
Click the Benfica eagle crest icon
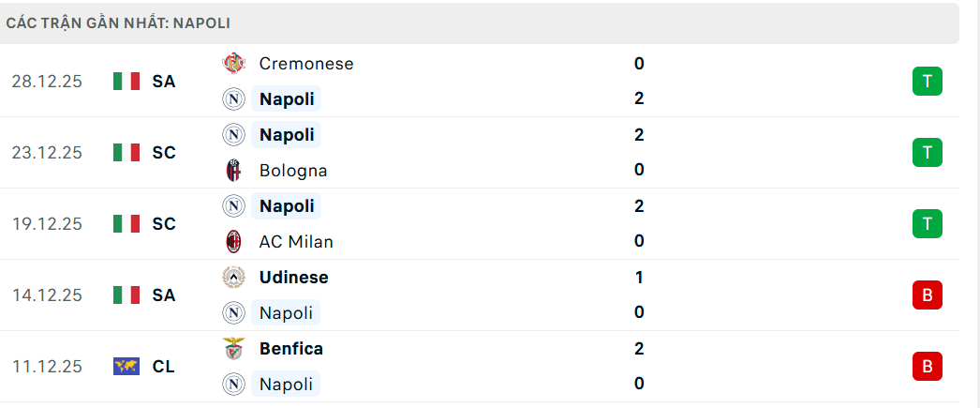(x=233, y=348)
